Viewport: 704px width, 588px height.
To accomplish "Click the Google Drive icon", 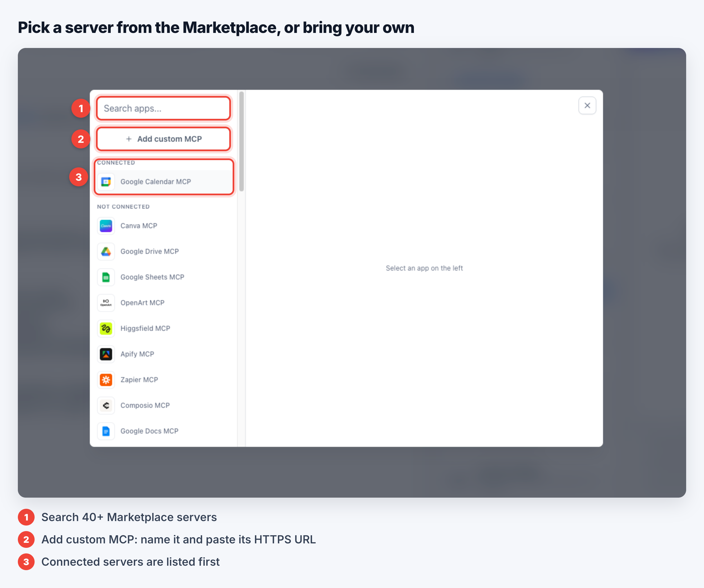I will 106,251.
